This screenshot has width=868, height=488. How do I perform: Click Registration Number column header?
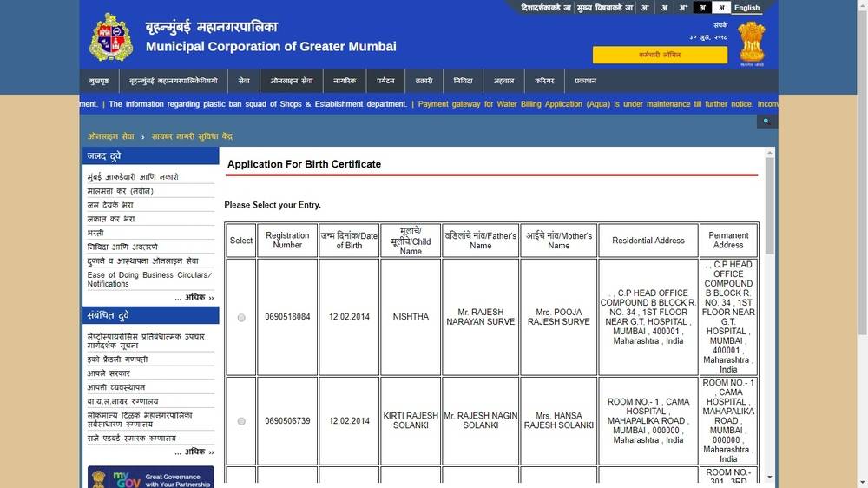[x=287, y=241]
